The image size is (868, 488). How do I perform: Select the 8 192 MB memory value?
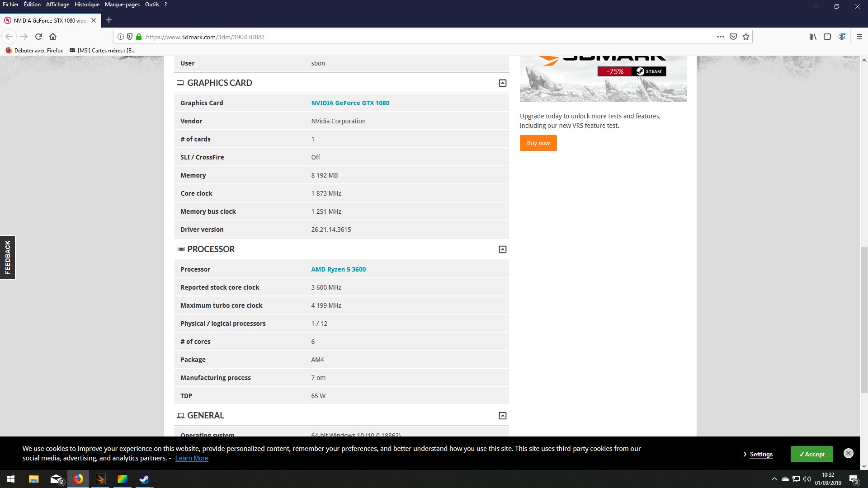(324, 175)
